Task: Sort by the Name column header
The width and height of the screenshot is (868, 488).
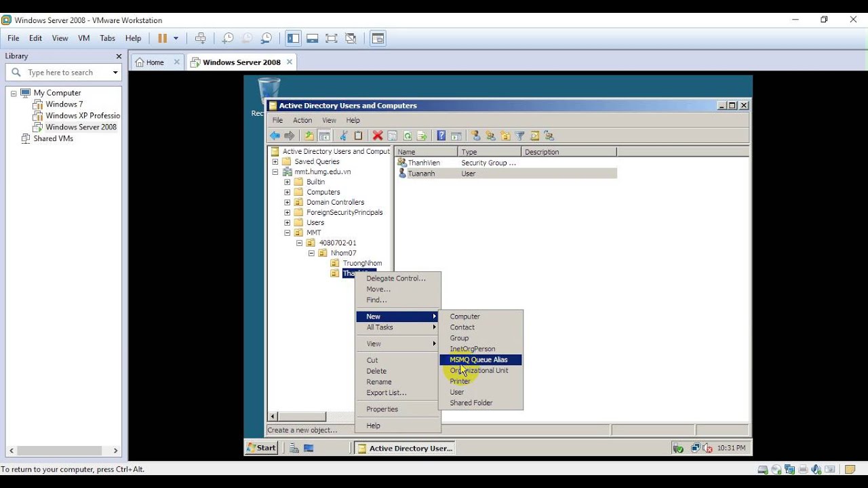Action: (x=427, y=152)
